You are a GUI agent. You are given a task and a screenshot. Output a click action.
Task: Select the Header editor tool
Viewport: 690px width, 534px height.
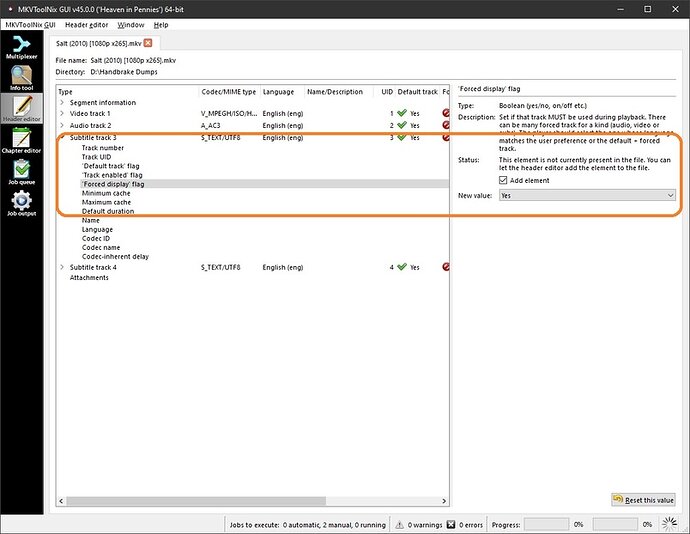pyautogui.click(x=22, y=109)
